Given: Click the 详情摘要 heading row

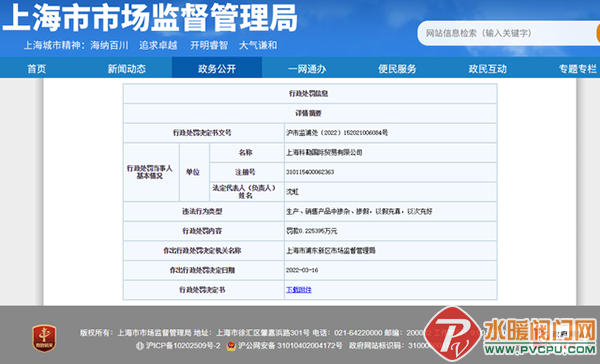Looking at the screenshot, I should [310, 113].
